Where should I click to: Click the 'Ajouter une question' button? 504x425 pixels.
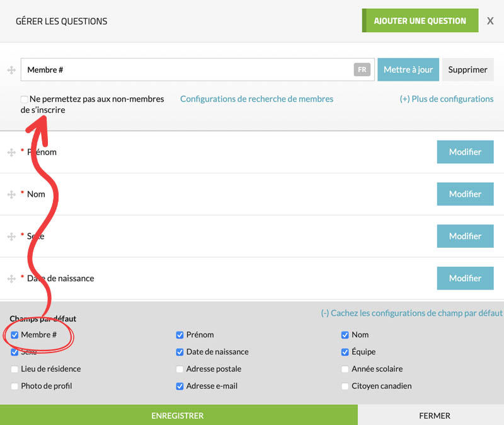coord(420,21)
